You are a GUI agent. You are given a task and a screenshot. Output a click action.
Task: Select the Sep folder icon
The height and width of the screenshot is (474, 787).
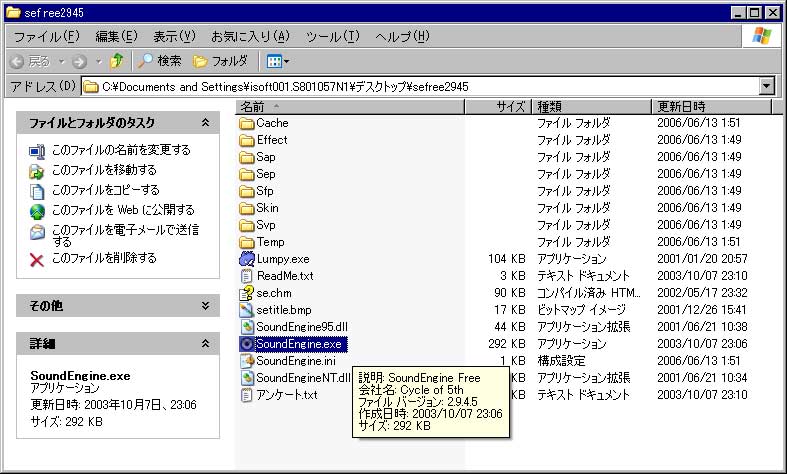click(x=246, y=175)
